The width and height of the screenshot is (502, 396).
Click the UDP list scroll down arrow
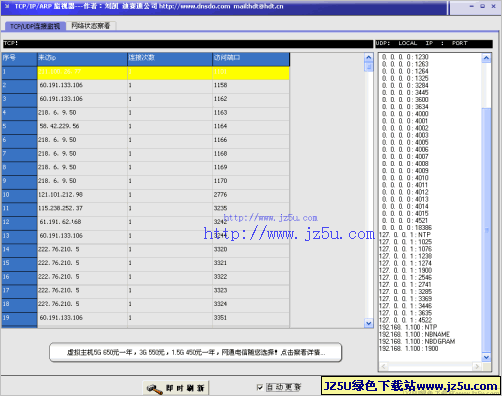pyautogui.click(x=486, y=357)
